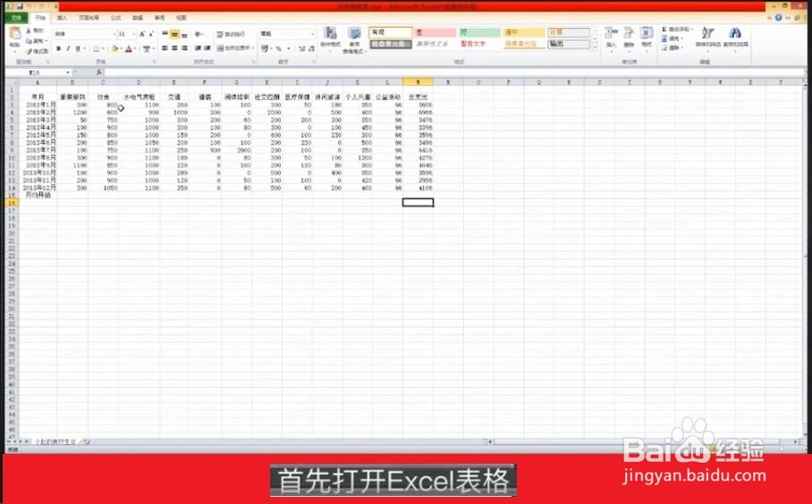
Task: Toggle center text horizontally
Action: click(x=175, y=48)
